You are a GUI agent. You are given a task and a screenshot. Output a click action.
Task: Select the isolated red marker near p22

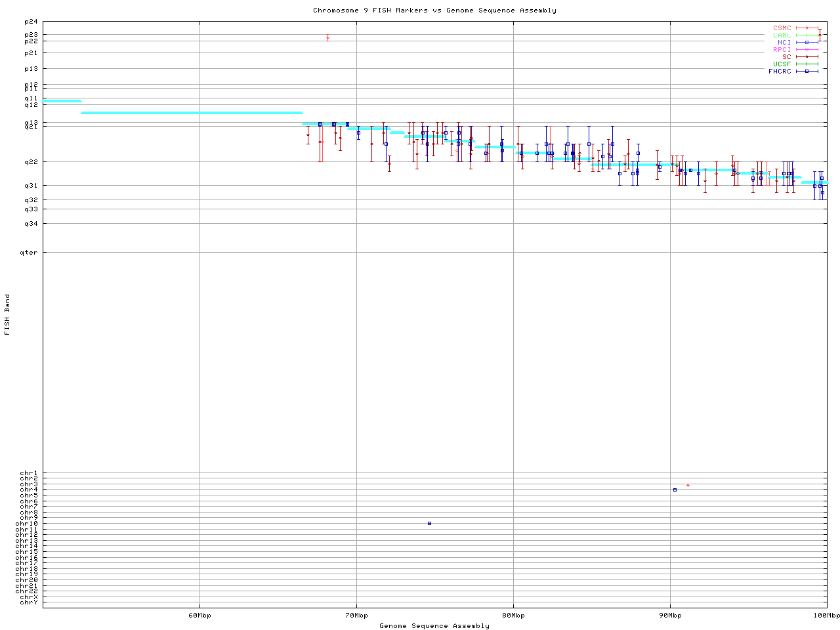[x=327, y=37]
